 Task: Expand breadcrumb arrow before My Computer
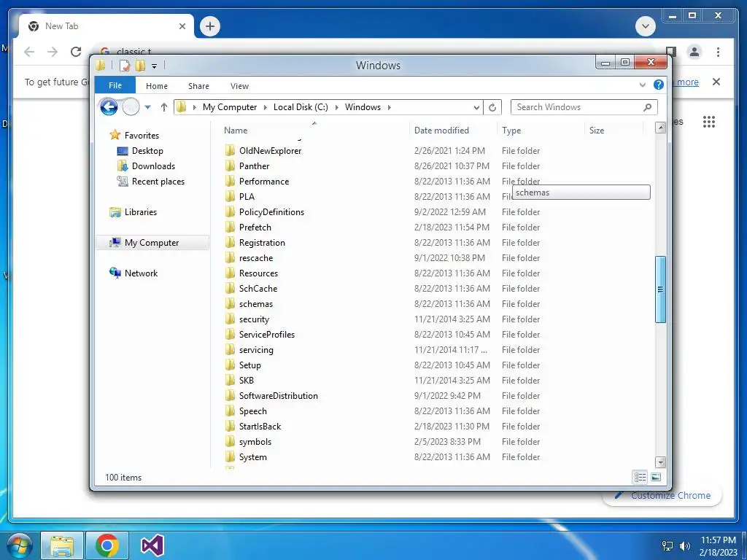click(x=194, y=107)
